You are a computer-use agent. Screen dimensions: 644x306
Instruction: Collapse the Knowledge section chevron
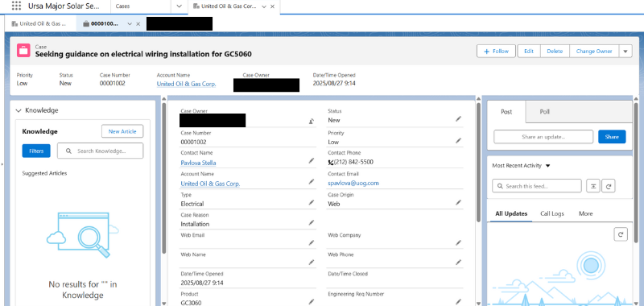click(19, 110)
